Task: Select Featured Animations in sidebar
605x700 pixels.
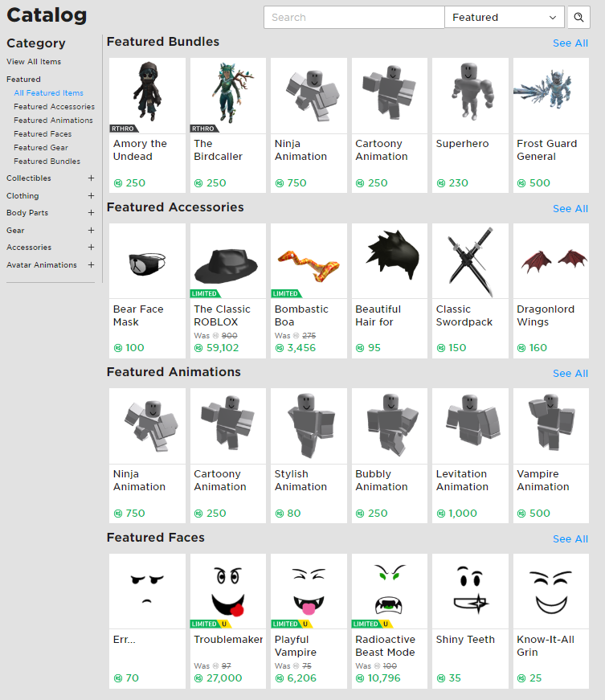Action: (53, 120)
